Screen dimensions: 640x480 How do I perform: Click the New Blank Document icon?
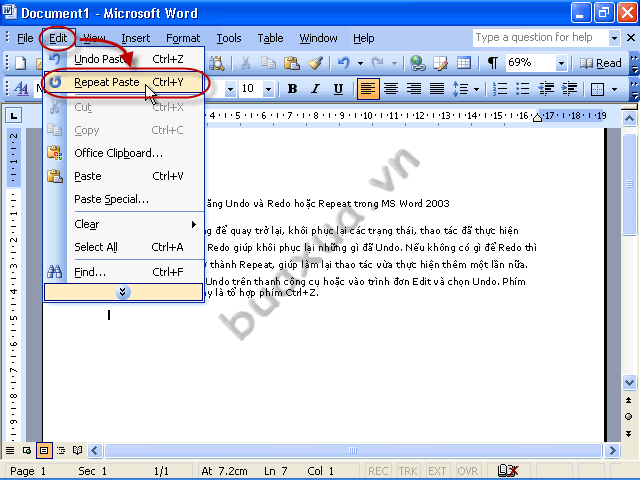click(x=20, y=63)
